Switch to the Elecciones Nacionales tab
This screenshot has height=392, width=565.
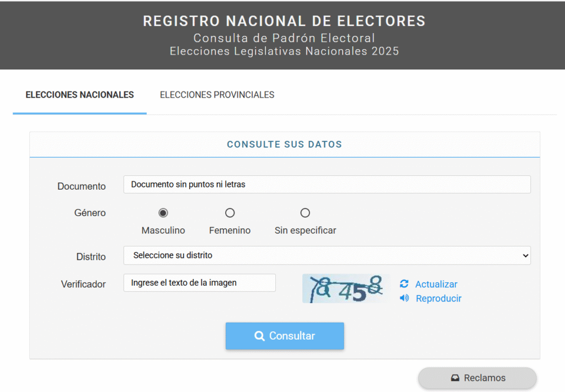click(x=79, y=95)
